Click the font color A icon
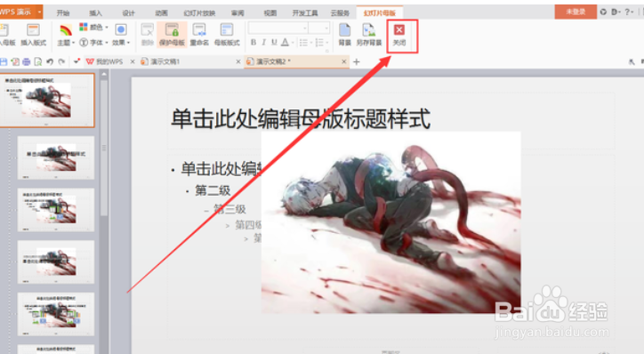Screen dimensions: 644x354 tap(285, 43)
